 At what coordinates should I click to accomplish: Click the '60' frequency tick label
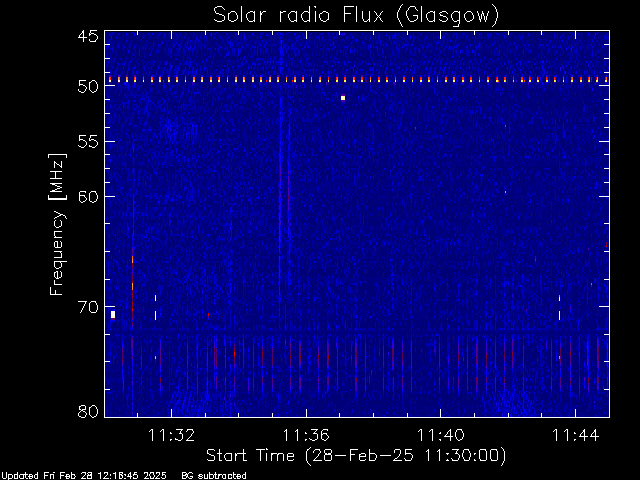tap(88, 197)
